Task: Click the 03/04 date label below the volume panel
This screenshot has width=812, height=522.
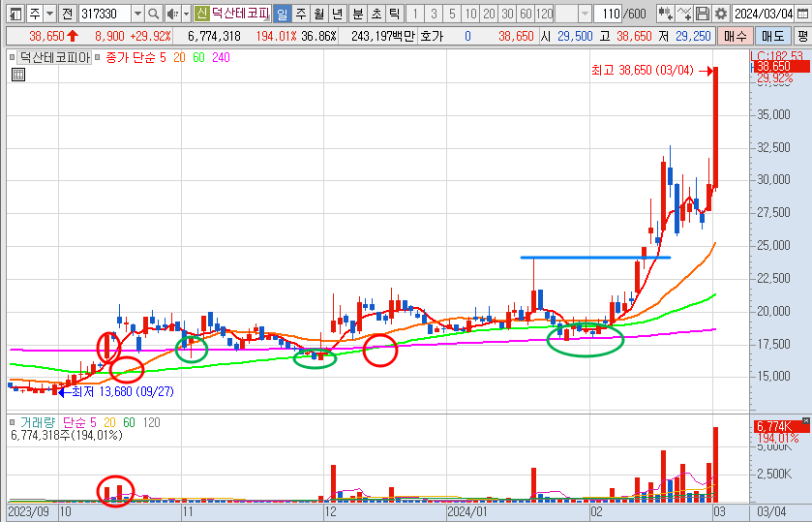Action: [771, 512]
